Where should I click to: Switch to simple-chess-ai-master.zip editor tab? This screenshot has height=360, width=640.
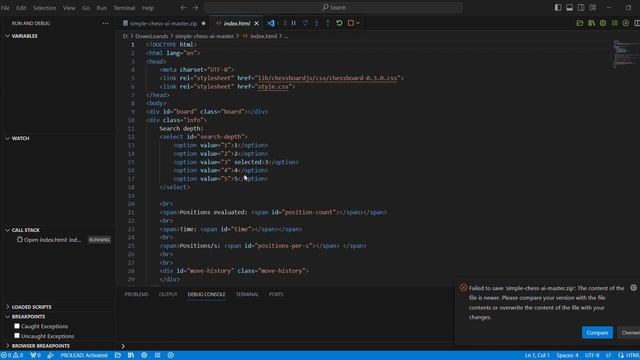(x=164, y=23)
